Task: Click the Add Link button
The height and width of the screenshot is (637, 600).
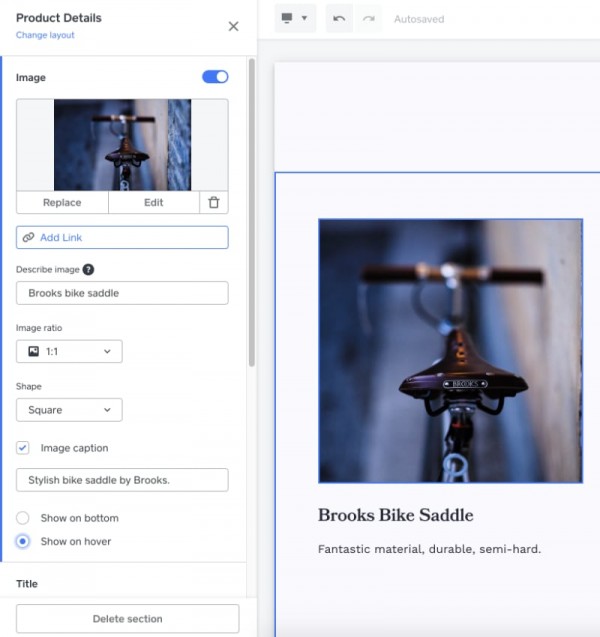Action: pos(122,237)
